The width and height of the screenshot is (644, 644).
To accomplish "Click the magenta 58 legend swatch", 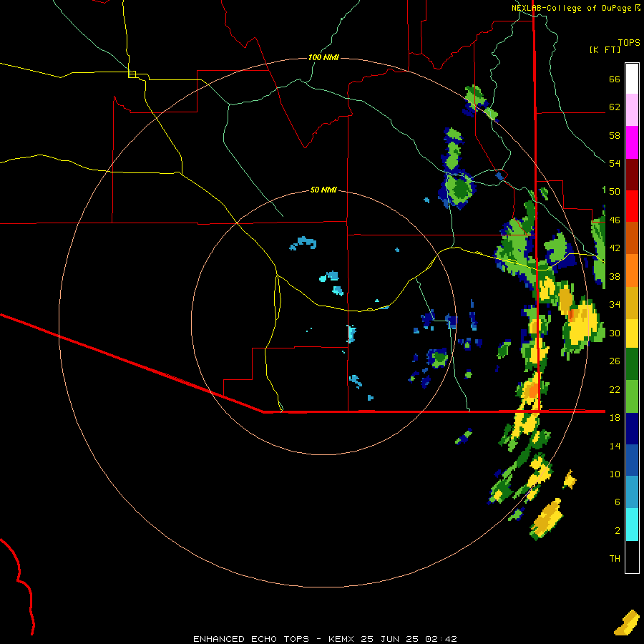I will point(632,142).
